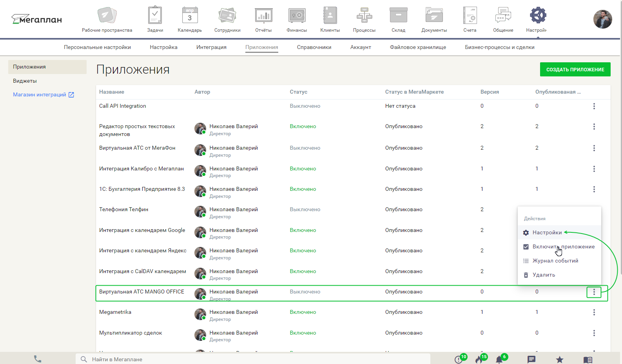Open the Счета module

470,20
